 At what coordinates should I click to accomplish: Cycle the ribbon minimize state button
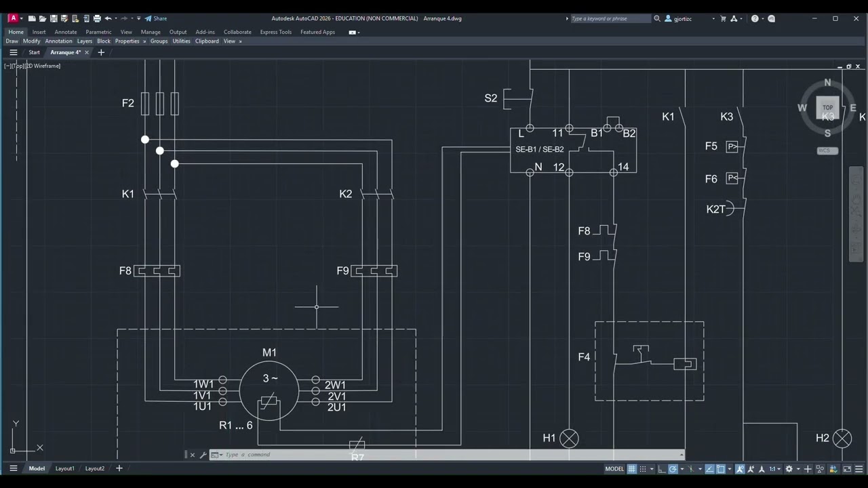352,32
